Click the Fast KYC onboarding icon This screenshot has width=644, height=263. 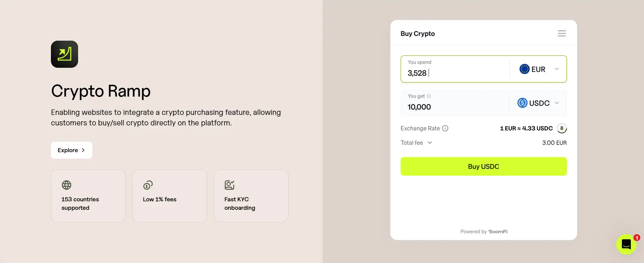pyautogui.click(x=229, y=185)
